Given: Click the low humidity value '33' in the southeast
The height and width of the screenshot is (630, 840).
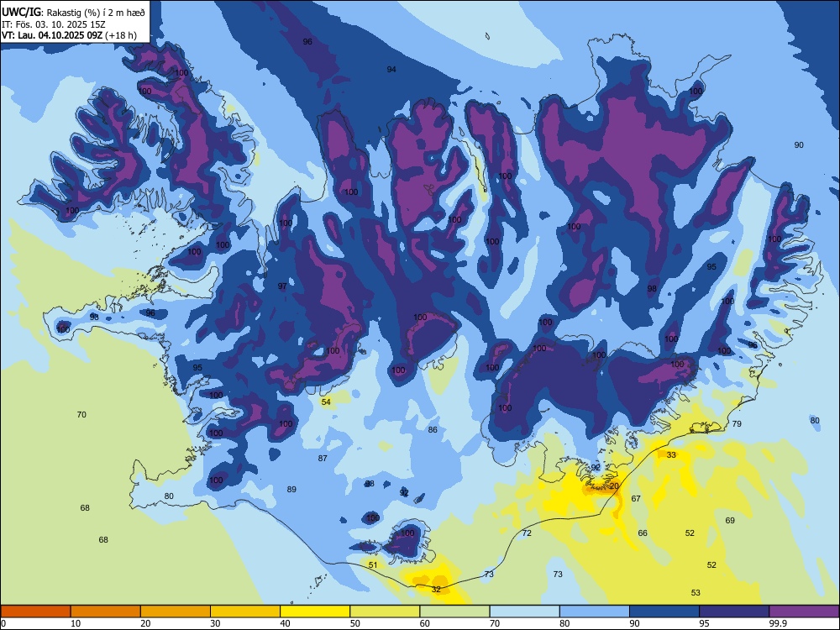Looking at the screenshot, I should (x=671, y=454).
